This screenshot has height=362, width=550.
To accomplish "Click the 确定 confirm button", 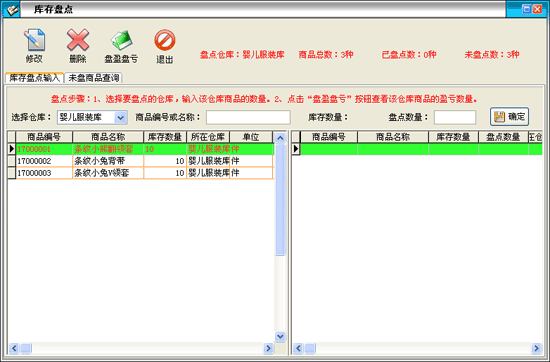I will pos(509,117).
